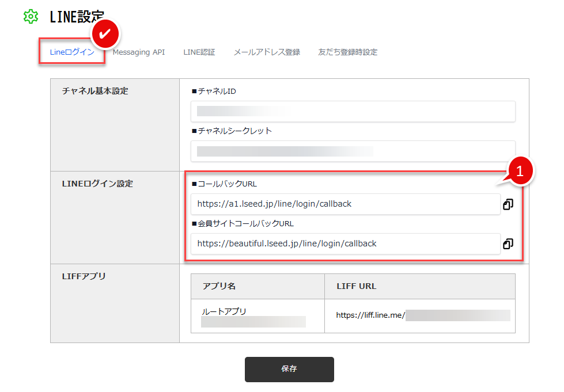Select the 会員サイトコールバックURL field
This screenshot has height=392, width=564.
346,244
